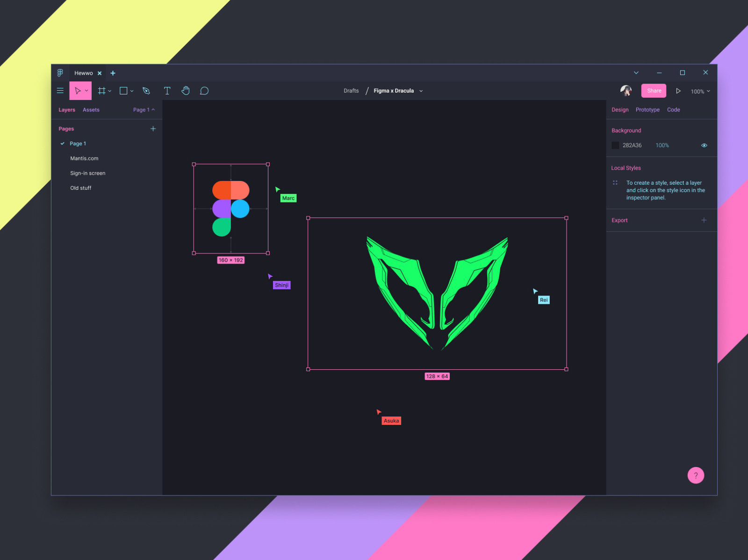Activate the Hand tool
Viewport: 748px width, 560px height.
click(x=186, y=90)
